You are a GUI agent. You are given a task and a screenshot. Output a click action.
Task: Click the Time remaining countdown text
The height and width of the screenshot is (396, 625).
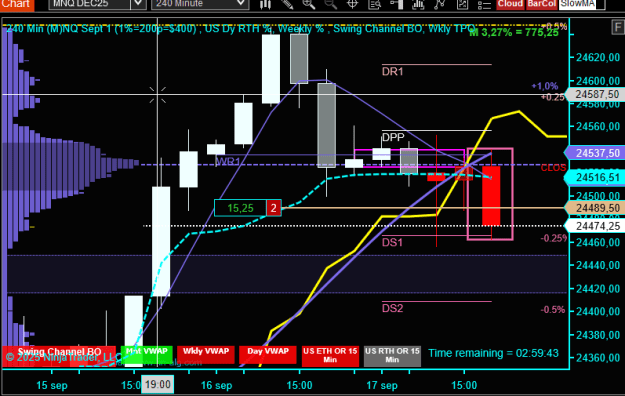493,353
